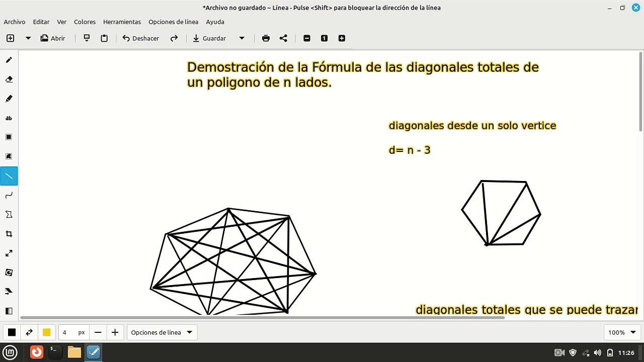Open the Linux Mint start menu
The width and height of the screenshot is (644, 362).
click(x=11, y=352)
